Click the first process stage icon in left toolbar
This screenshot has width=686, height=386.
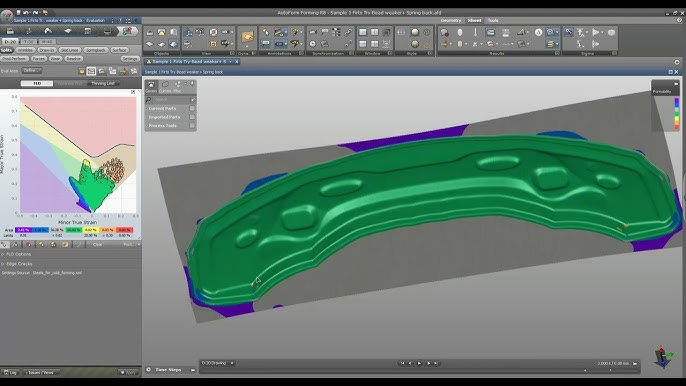(10, 31)
